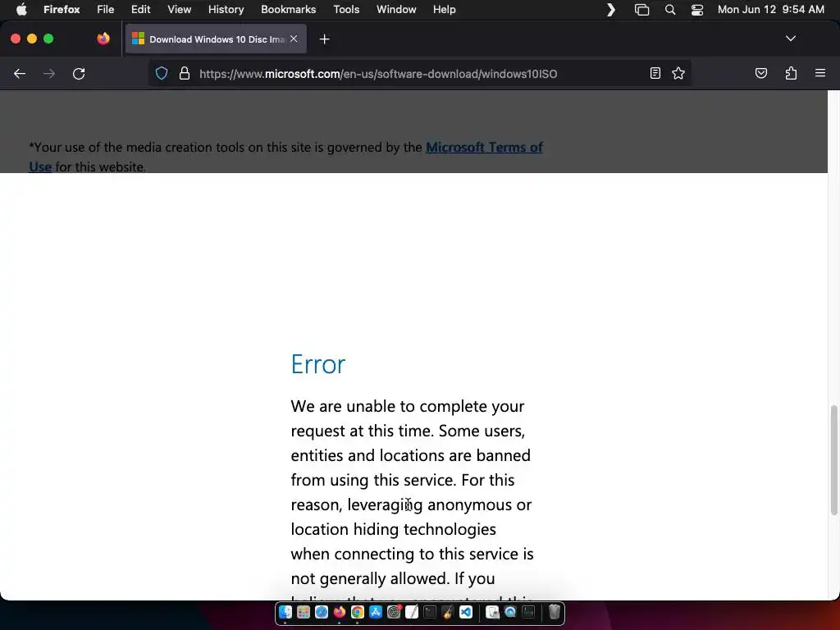Open GarageBand guitar icon in Dock
Screen dimensions: 840x630
[x=448, y=612]
